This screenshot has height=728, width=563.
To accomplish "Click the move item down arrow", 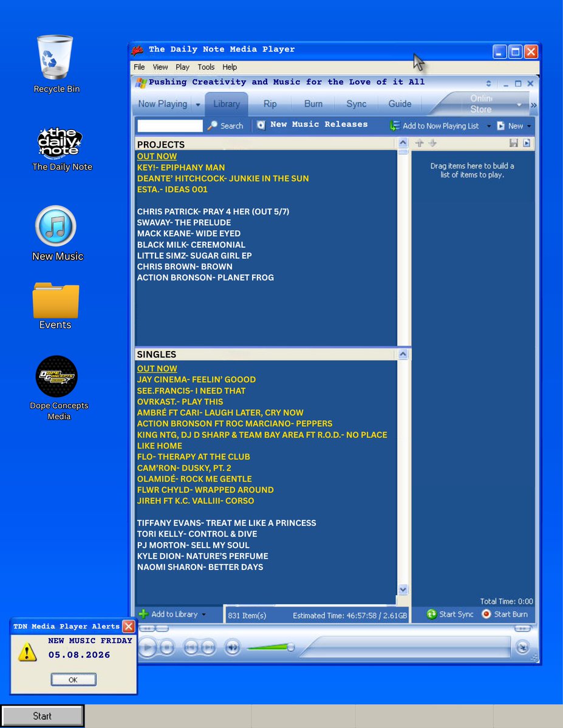I will pos(432,143).
